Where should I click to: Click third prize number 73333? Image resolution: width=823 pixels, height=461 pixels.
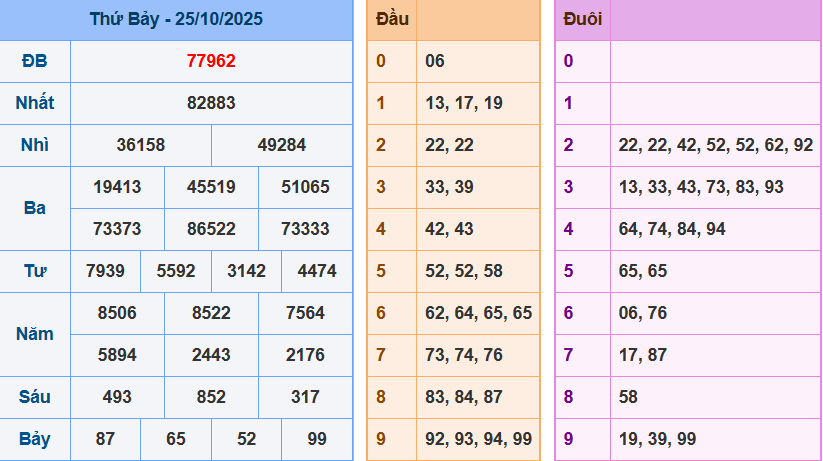305,228
